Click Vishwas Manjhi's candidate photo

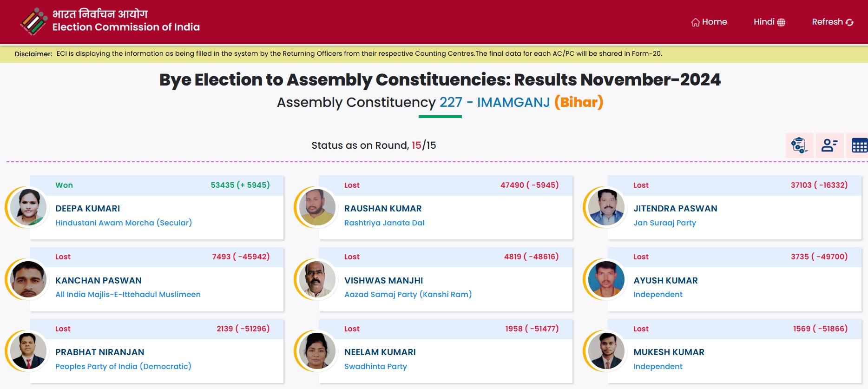click(317, 279)
